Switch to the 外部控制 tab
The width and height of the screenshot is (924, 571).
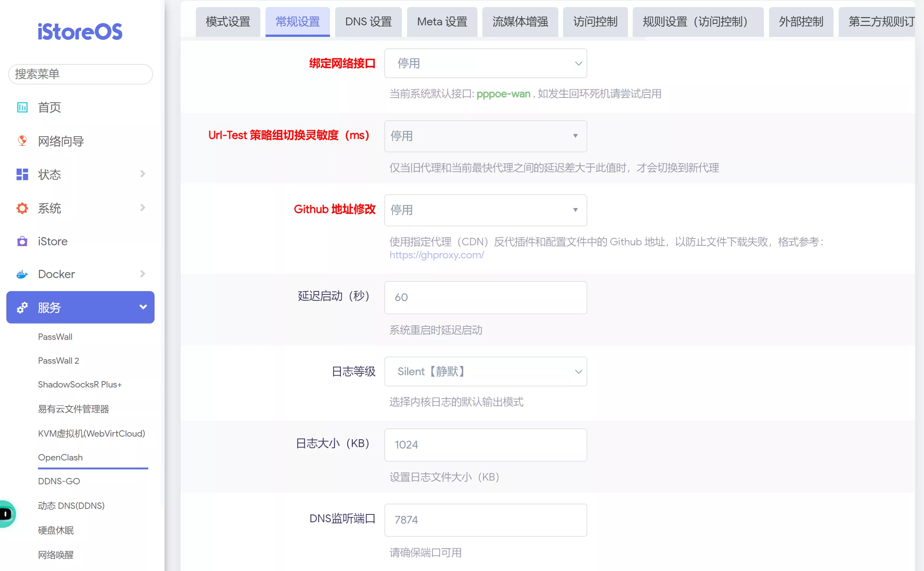(x=801, y=22)
